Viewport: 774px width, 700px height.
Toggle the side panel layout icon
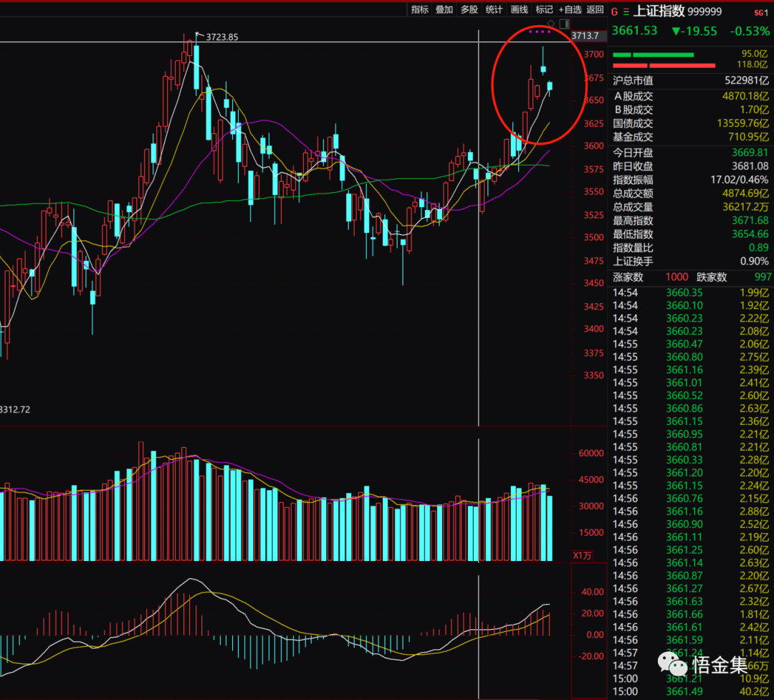pos(563,24)
